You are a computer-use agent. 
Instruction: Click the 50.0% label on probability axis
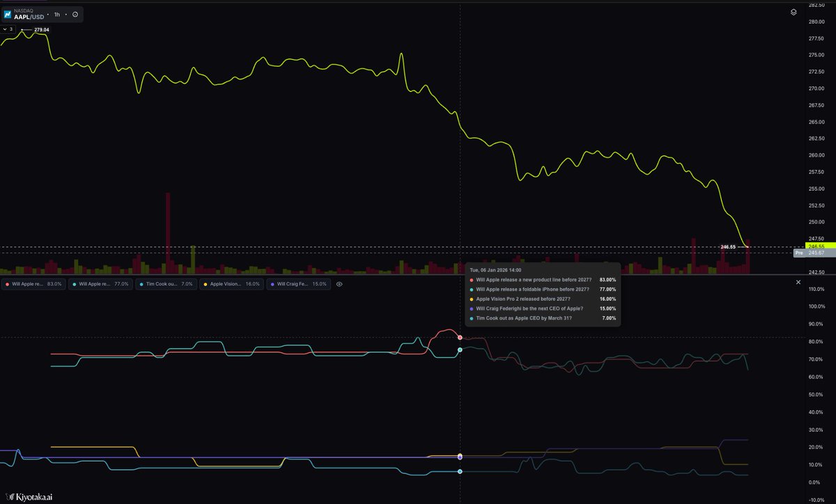tap(816, 395)
